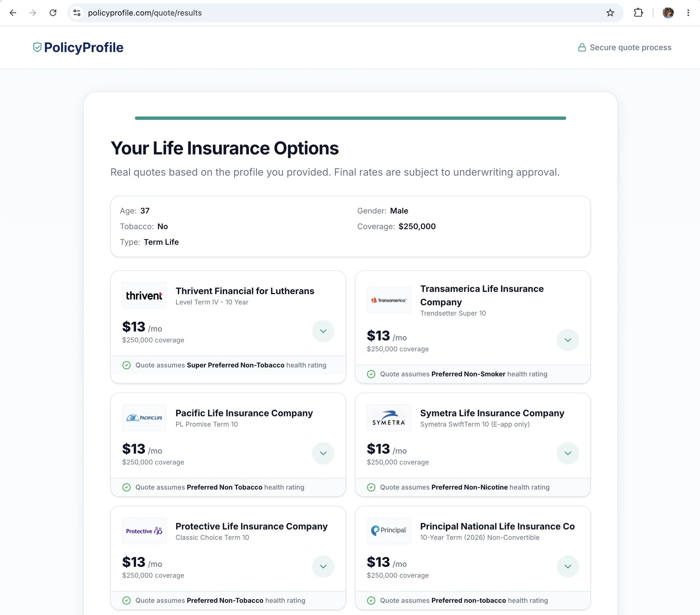
Task: Click the Your Life Insurance Options heading
Action: (x=224, y=148)
